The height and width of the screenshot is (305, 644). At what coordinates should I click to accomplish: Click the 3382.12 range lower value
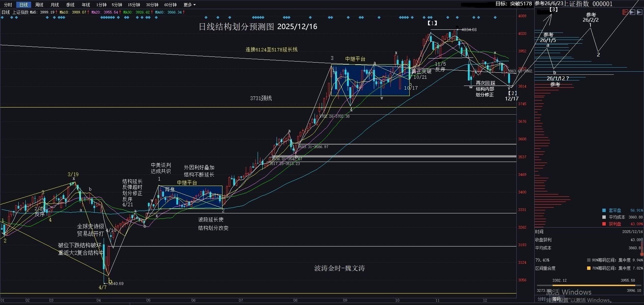[x=559, y=280]
